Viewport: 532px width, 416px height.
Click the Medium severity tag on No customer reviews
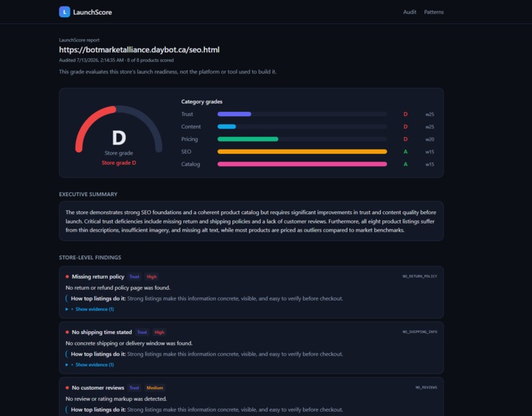coord(155,388)
